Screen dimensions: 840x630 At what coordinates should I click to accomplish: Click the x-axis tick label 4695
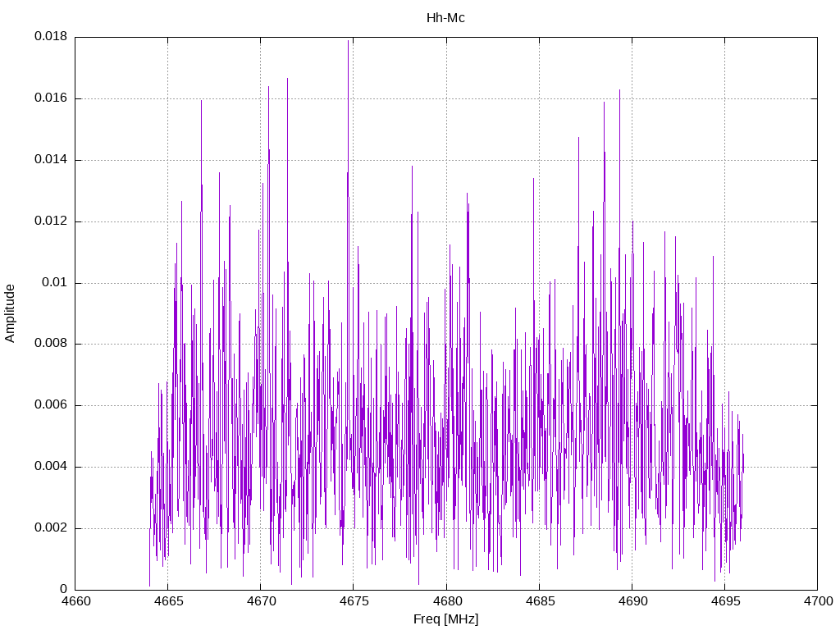(725, 601)
